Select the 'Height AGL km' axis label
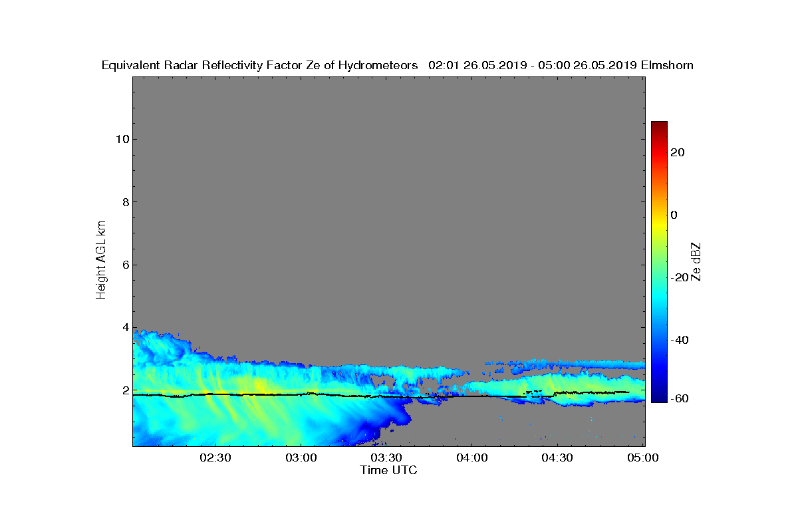The width and height of the screenshot is (798, 532). click(x=101, y=261)
